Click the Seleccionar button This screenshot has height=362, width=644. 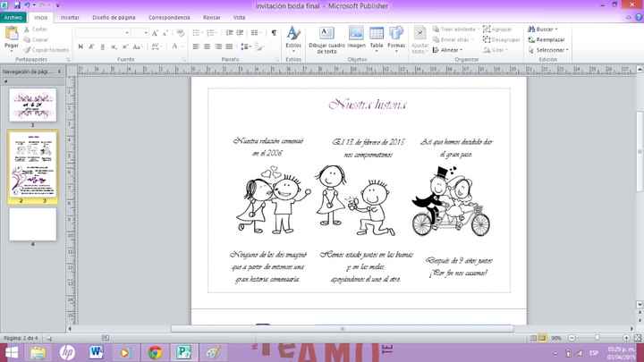click(549, 50)
